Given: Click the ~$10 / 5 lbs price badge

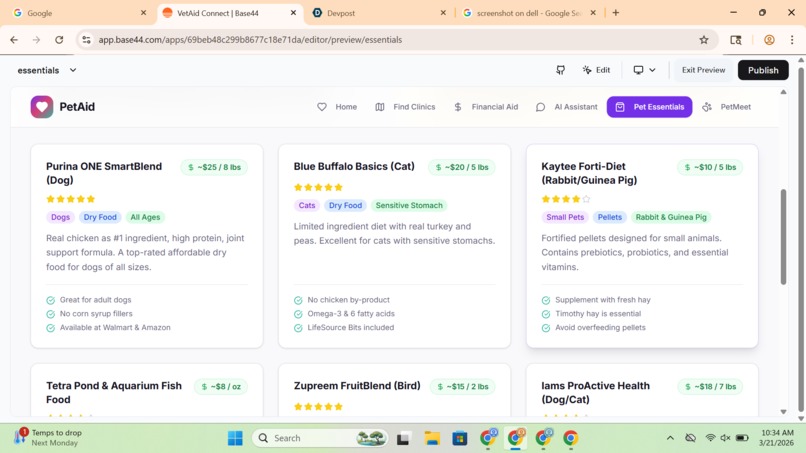Looking at the screenshot, I should (710, 167).
